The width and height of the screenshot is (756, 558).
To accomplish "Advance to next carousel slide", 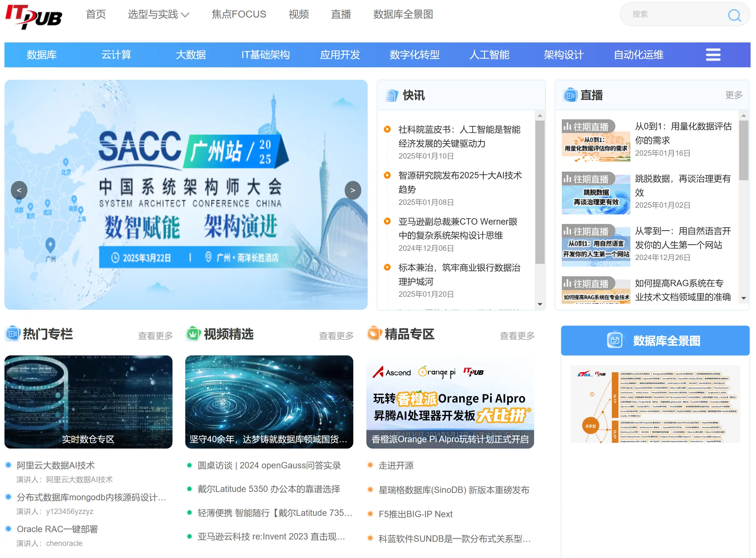I will point(353,190).
